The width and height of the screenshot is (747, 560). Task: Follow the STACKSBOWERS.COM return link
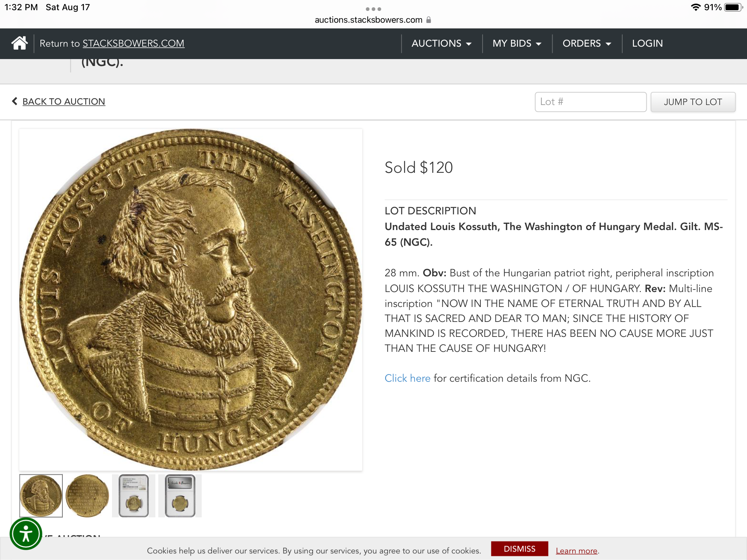[x=133, y=43]
